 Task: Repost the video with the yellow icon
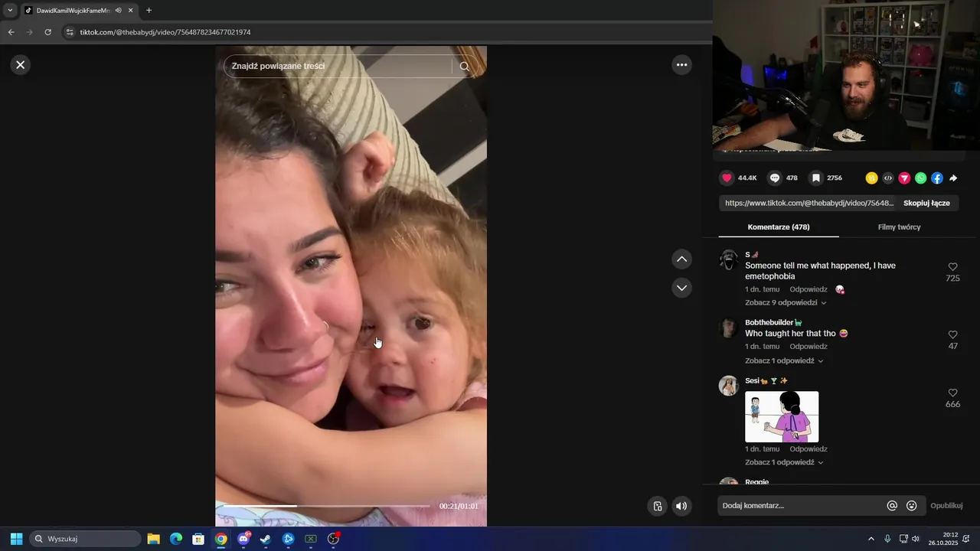[871, 178]
